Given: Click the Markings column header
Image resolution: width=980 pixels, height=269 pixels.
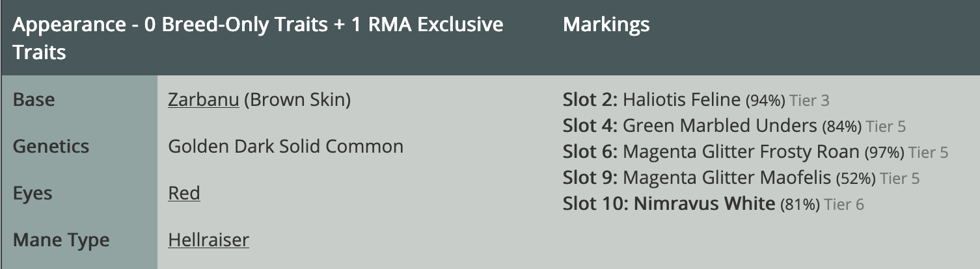Looking at the screenshot, I should pyautogui.click(x=606, y=25).
